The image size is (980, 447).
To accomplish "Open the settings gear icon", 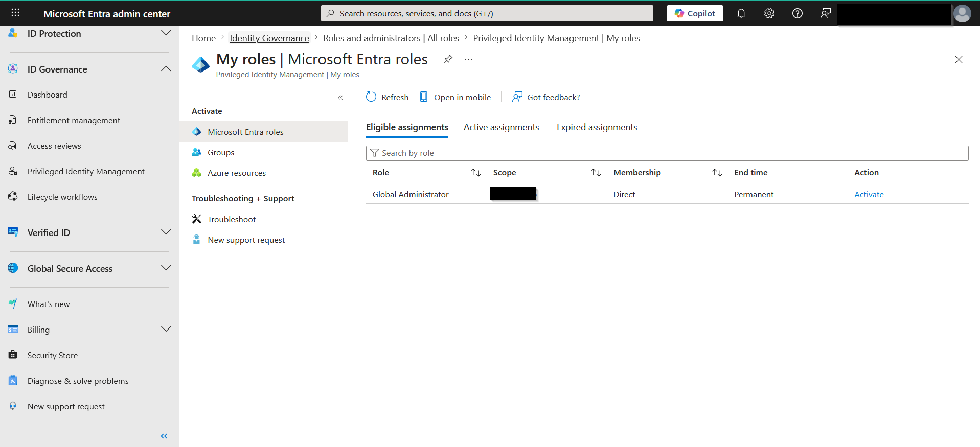I will [x=769, y=13].
